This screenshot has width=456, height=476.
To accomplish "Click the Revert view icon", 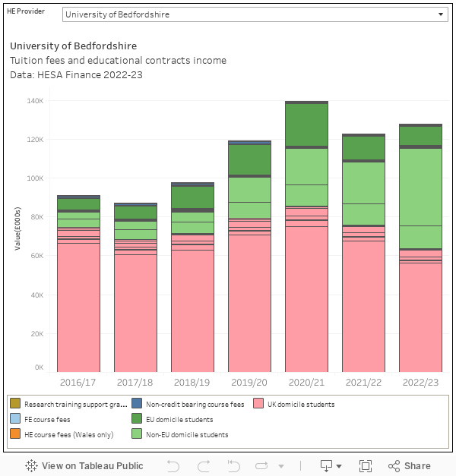I will (234, 465).
